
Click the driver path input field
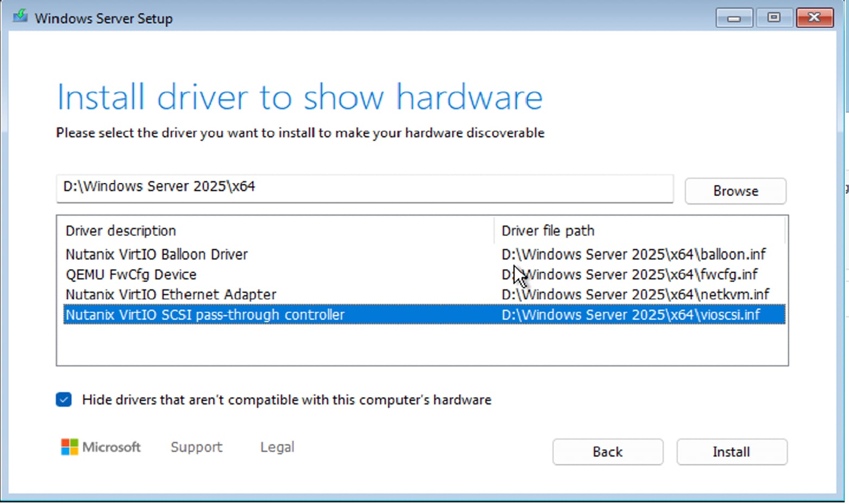(364, 188)
